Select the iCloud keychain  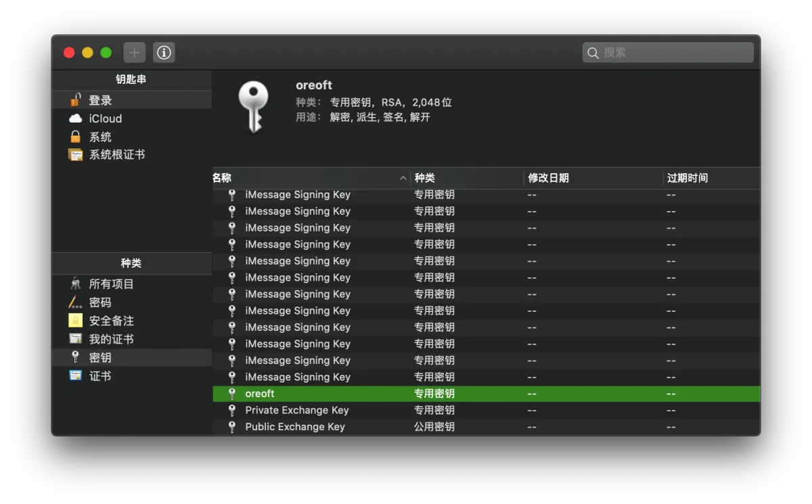(x=105, y=118)
